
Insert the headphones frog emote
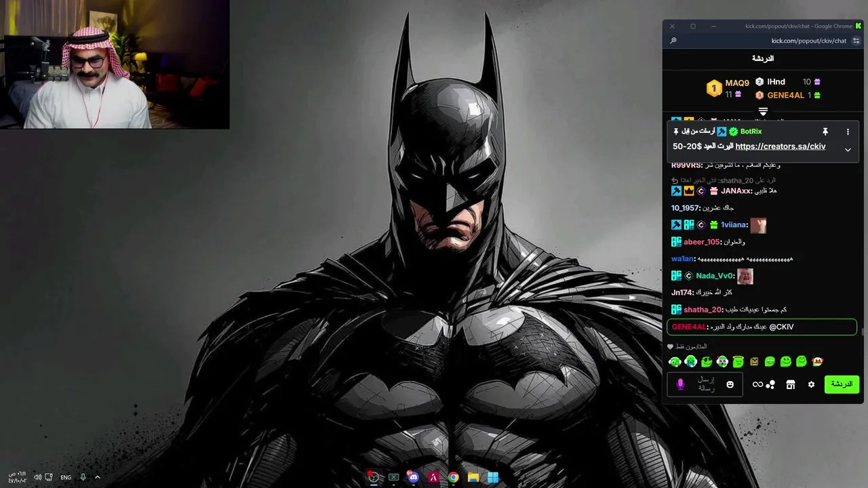coord(675,361)
